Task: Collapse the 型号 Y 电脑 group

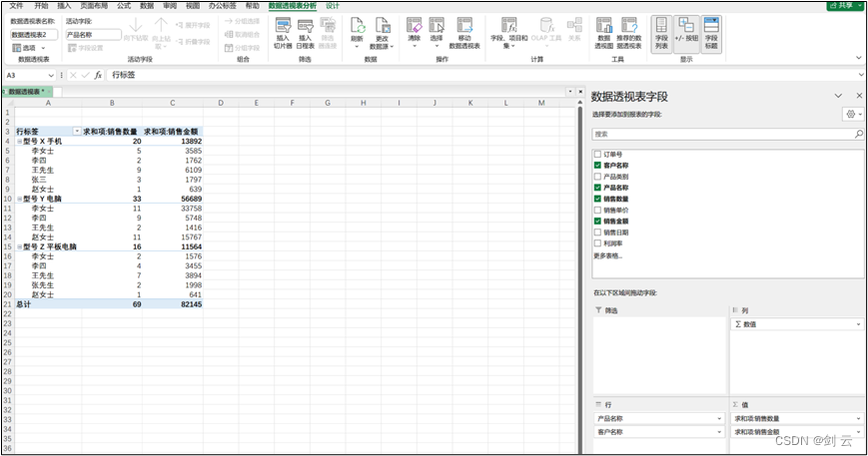Action: (x=19, y=199)
